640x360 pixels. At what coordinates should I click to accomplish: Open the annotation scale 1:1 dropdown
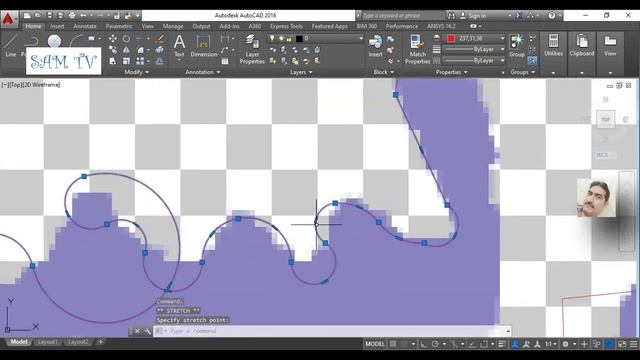[551, 344]
